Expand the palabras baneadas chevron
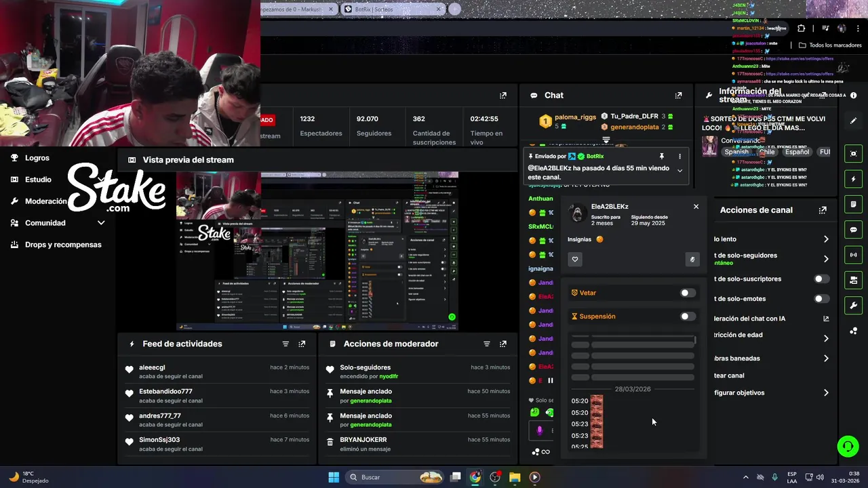Screen dimensions: 868x488 (x=826, y=359)
